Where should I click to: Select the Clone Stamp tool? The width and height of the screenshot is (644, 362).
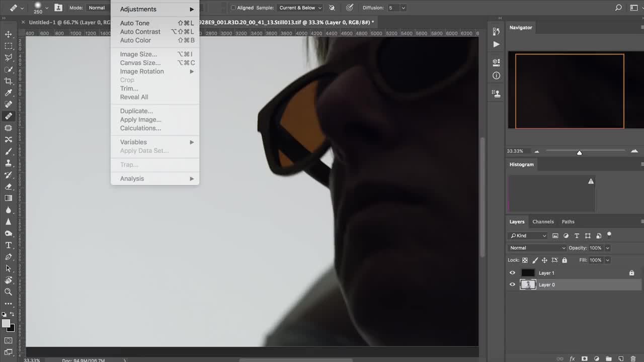point(8,163)
